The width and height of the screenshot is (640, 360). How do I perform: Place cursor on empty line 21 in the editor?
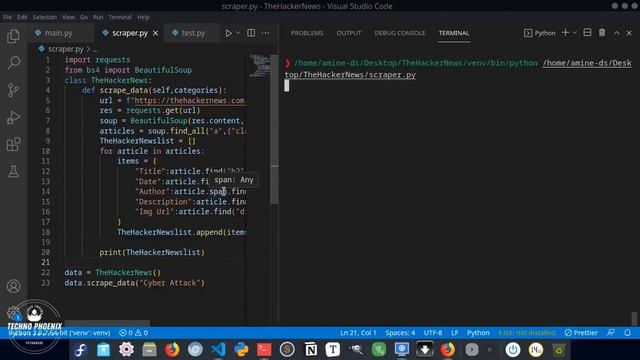(x=155, y=262)
